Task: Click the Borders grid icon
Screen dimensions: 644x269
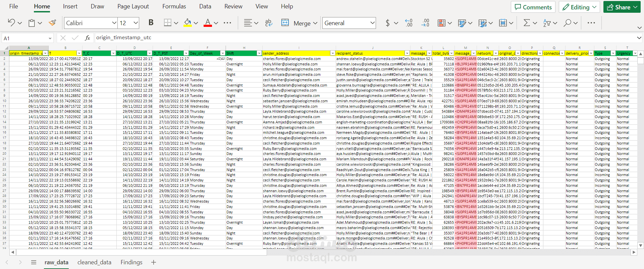Action: [x=167, y=22]
